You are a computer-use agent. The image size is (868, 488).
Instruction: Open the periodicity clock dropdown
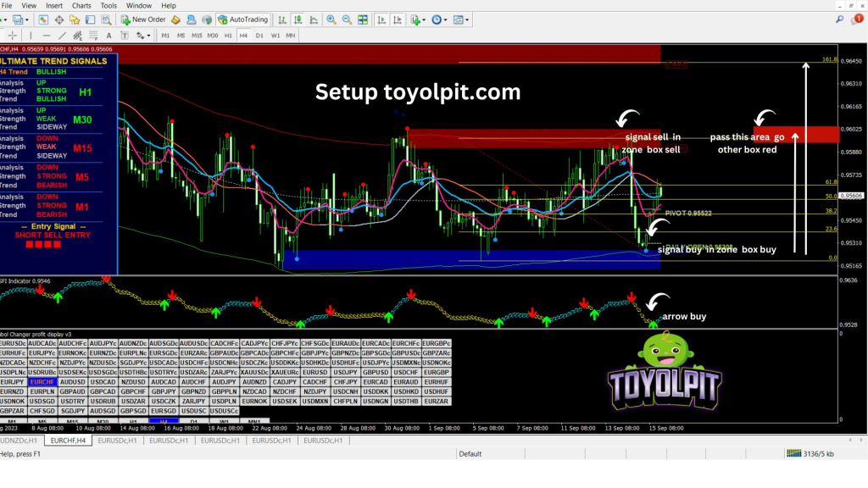(x=446, y=19)
